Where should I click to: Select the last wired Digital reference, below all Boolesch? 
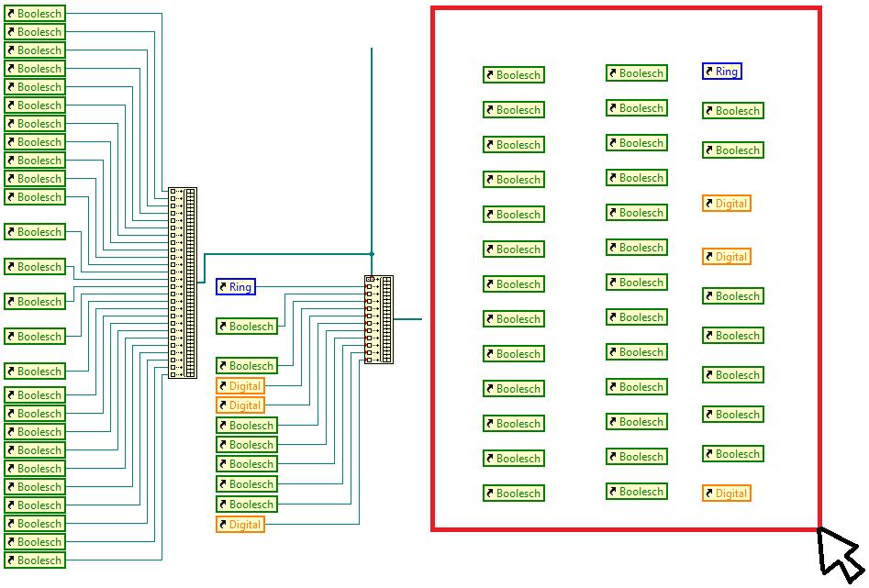[240, 524]
